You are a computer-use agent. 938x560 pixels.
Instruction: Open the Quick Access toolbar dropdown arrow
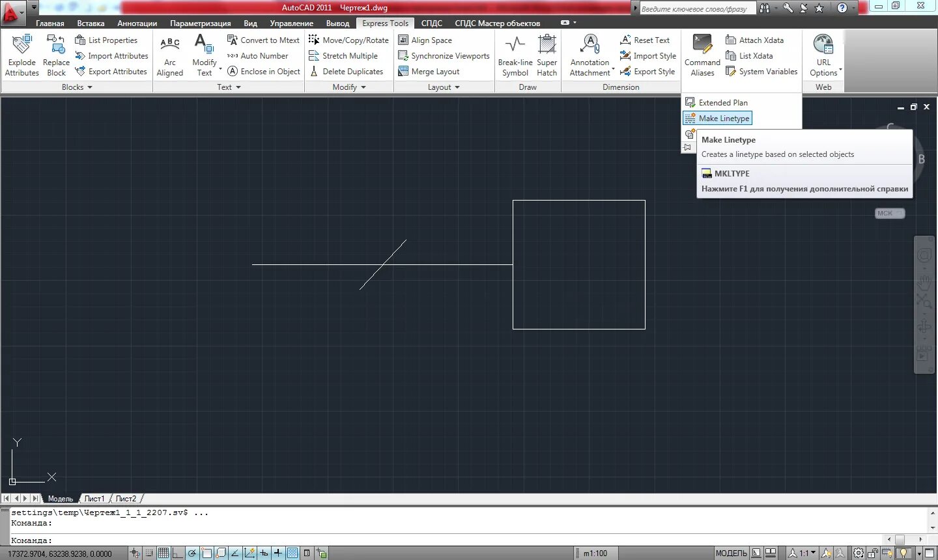click(34, 8)
